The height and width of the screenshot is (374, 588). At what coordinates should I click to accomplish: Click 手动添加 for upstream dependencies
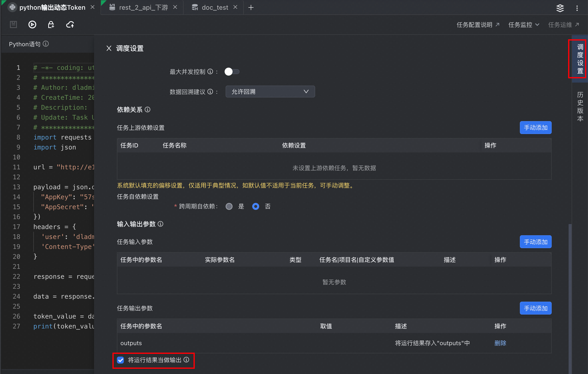535,128
